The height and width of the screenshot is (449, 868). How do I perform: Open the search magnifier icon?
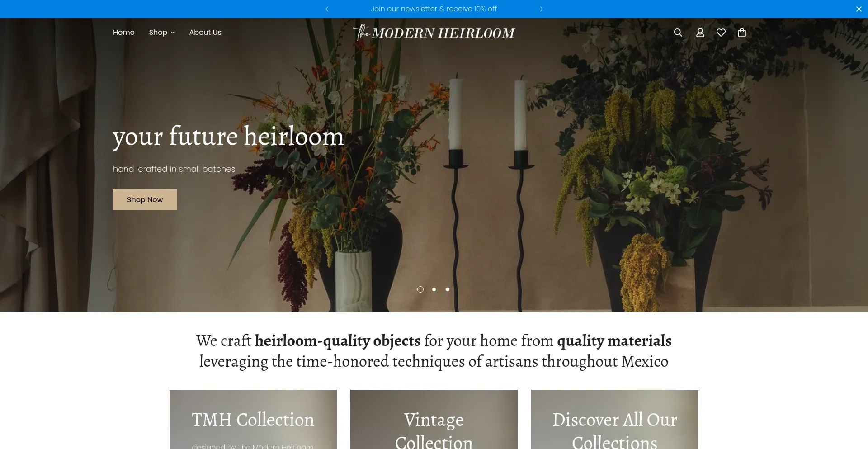point(678,33)
